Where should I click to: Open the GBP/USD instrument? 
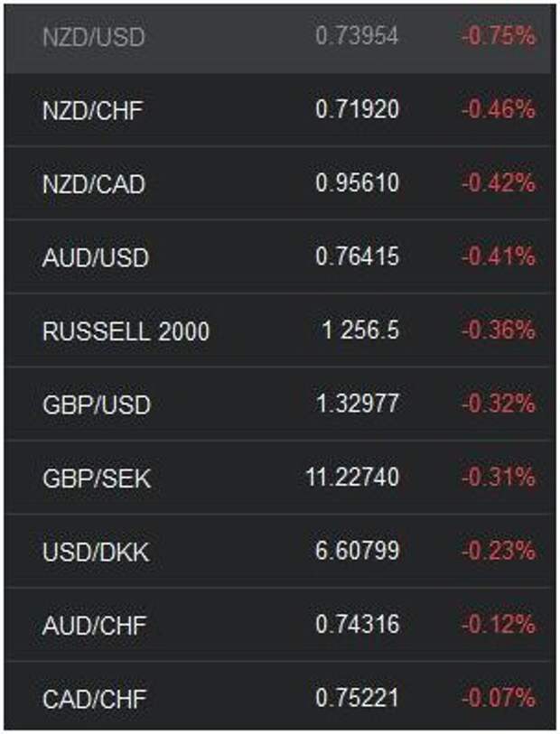coord(280,404)
